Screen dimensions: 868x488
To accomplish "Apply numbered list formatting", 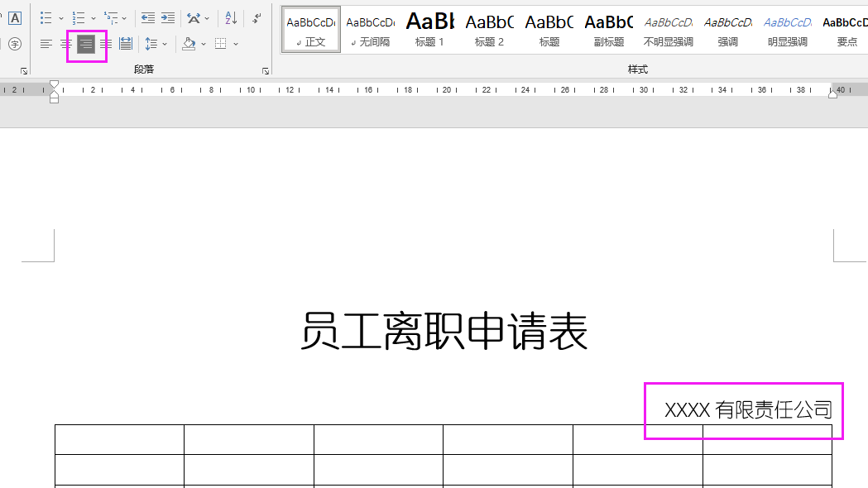I will coord(79,17).
